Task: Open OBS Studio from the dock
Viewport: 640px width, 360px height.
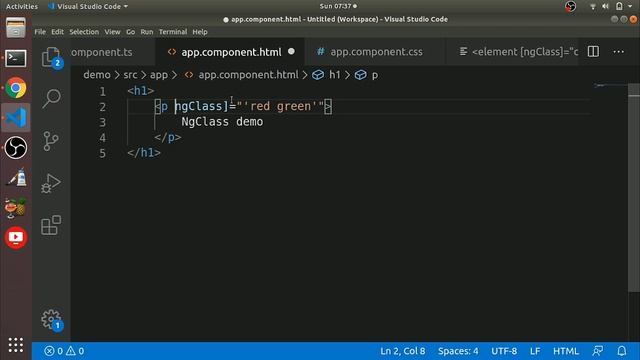Action: click(16, 147)
